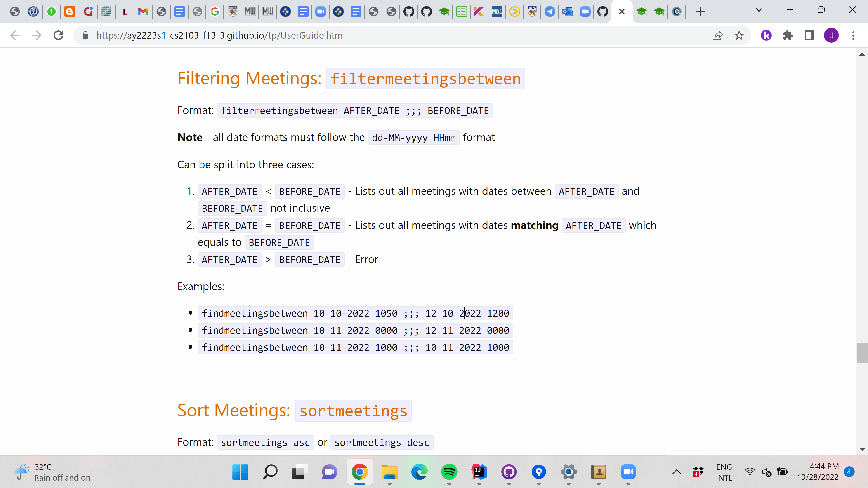Open the Windows Start menu
This screenshot has width=868, height=488.
[240, 472]
